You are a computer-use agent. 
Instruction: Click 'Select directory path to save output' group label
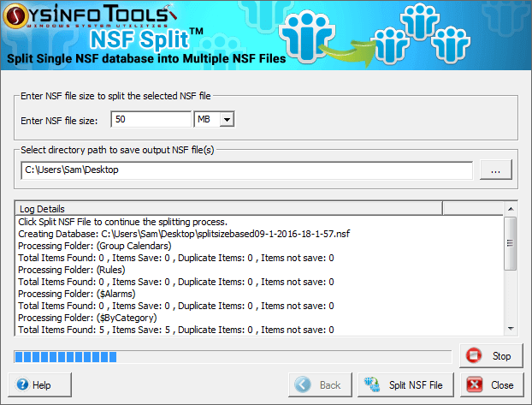click(x=117, y=150)
